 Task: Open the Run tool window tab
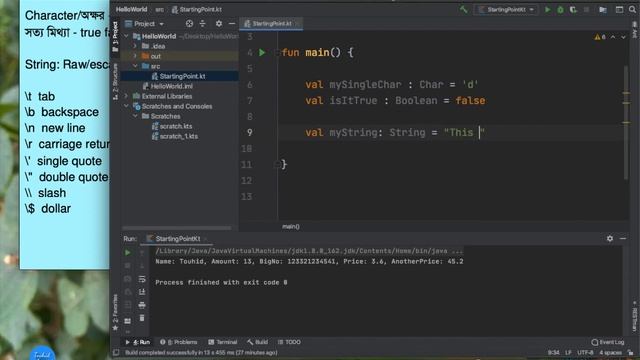[x=138, y=342]
